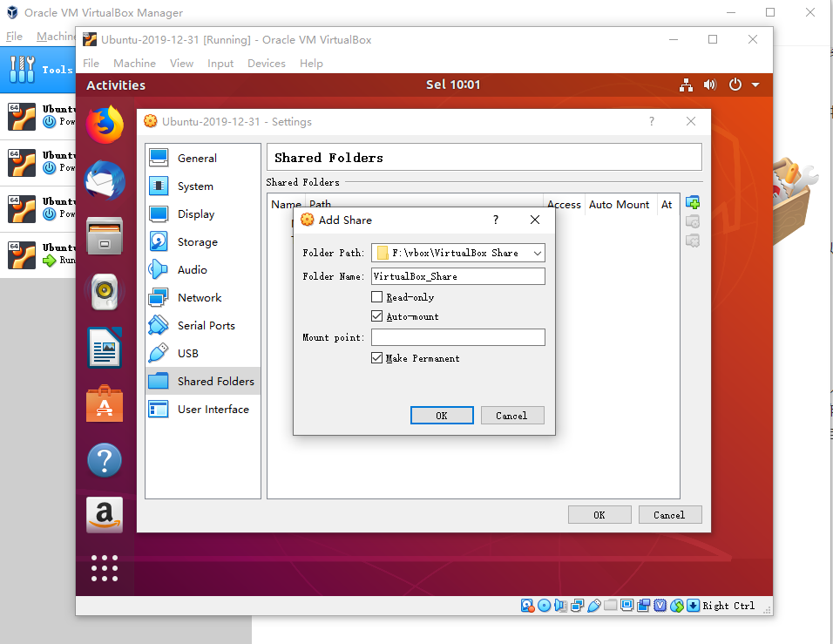Click Activities in Ubuntu top bar
833x644 pixels.
pyautogui.click(x=116, y=85)
